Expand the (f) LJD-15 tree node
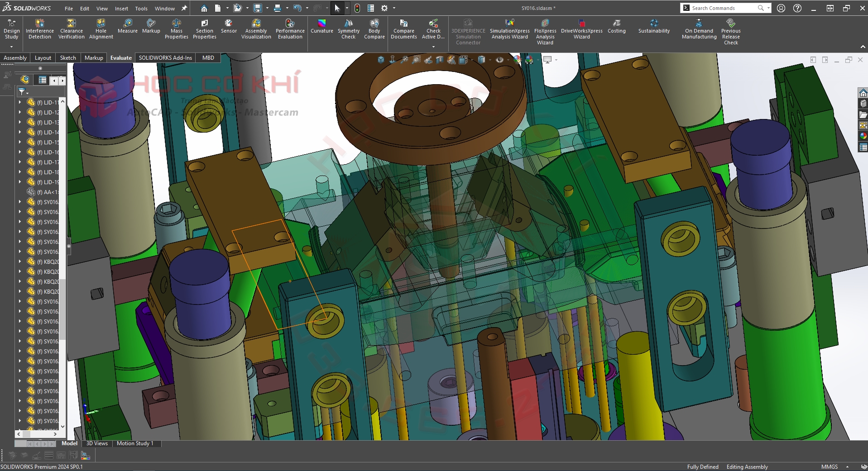The width and height of the screenshot is (868, 471). tap(20, 142)
